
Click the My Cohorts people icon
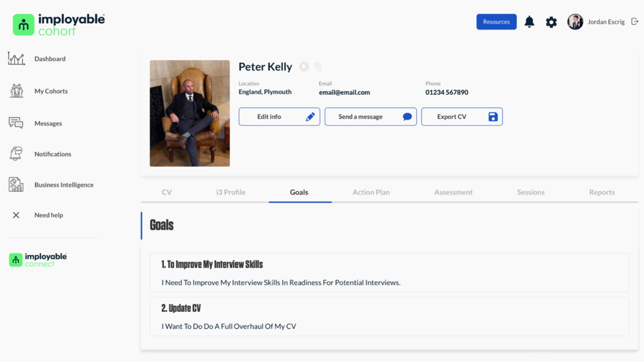click(16, 91)
